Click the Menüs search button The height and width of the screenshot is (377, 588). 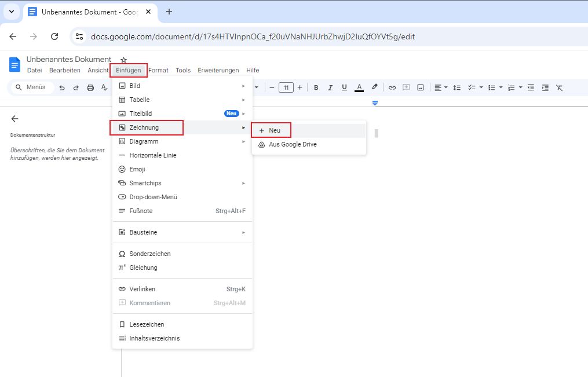click(31, 87)
